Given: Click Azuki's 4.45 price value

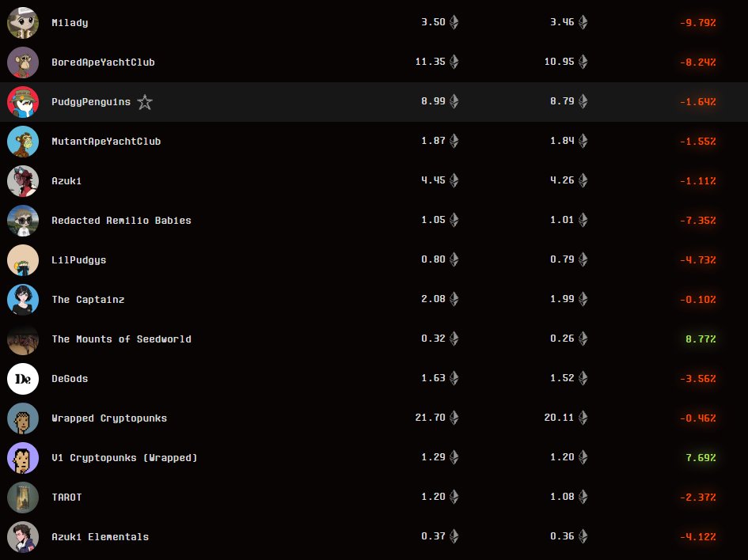Looking at the screenshot, I should coord(433,180).
